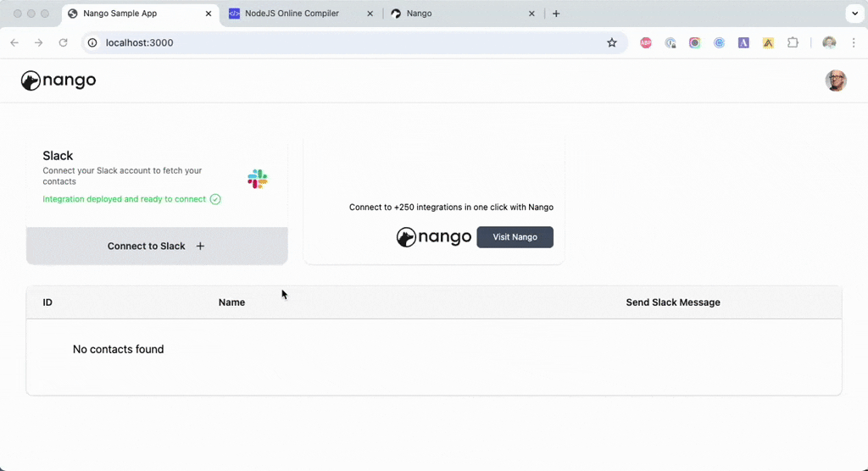Click the Slack logo icon on the card
Viewport: 868px width, 471px height.
click(x=258, y=179)
